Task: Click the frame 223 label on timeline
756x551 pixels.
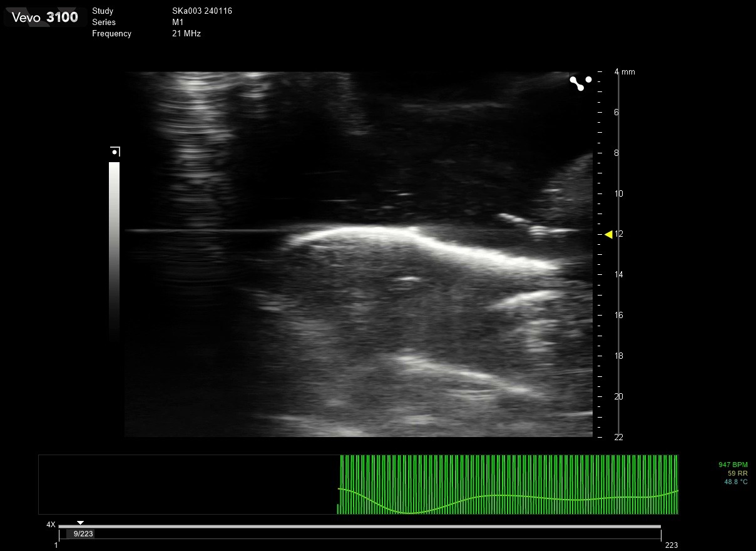Action: (x=670, y=545)
